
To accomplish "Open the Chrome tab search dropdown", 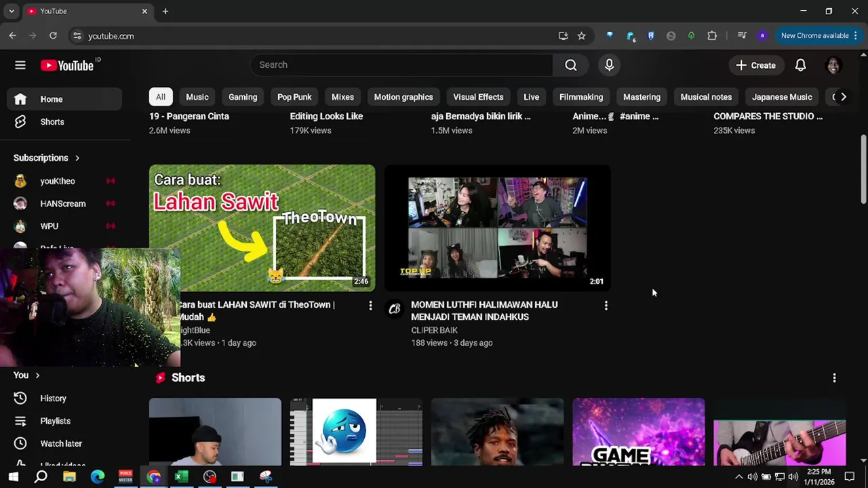I will 12,12.
